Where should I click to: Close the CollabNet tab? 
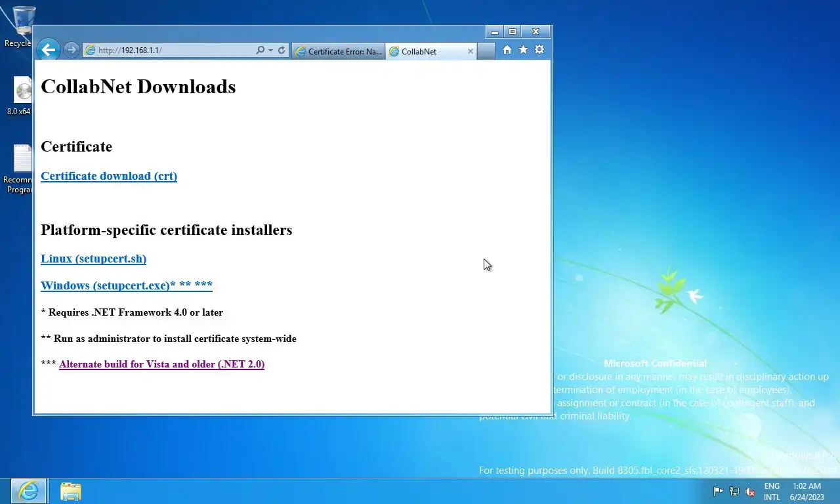pyautogui.click(x=470, y=51)
